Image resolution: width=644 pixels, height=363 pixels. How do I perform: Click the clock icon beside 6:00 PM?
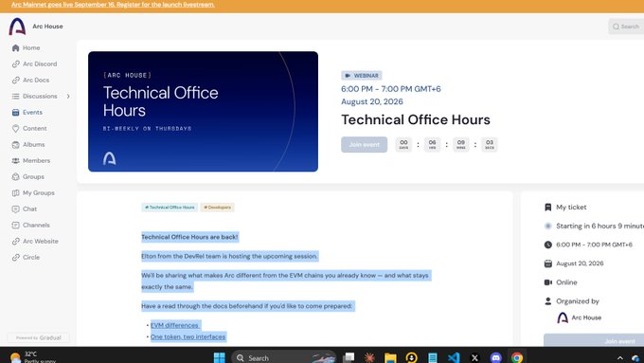548,245
